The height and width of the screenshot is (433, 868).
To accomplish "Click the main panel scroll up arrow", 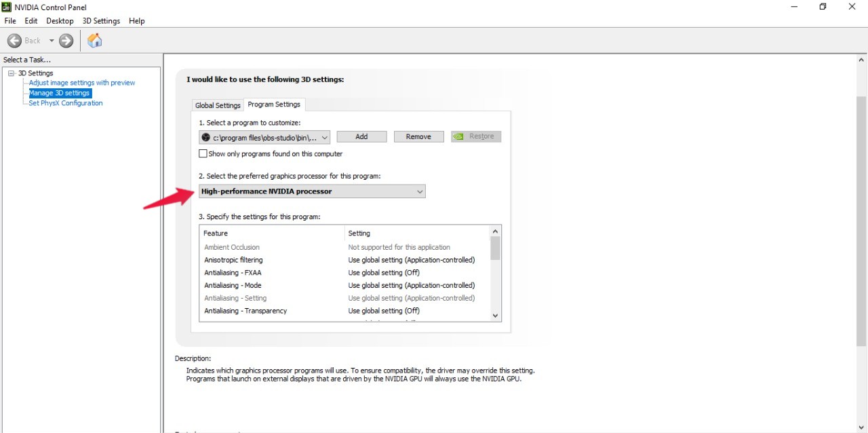I will (x=861, y=60).
